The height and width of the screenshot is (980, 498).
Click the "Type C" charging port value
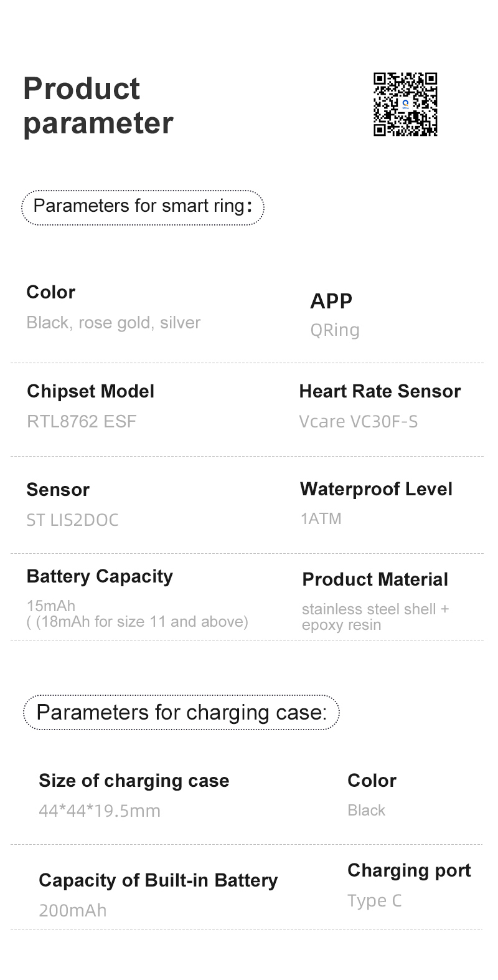(374, 901)
